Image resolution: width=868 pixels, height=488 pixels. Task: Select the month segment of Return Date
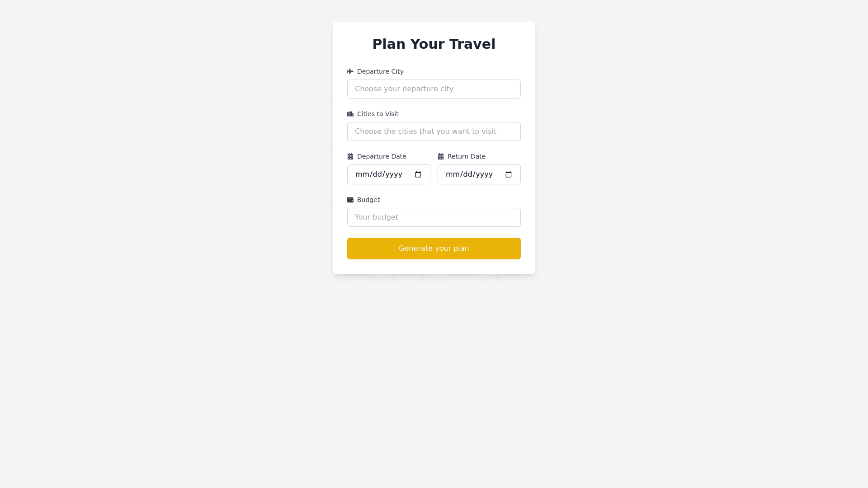(x=453, y=174)
